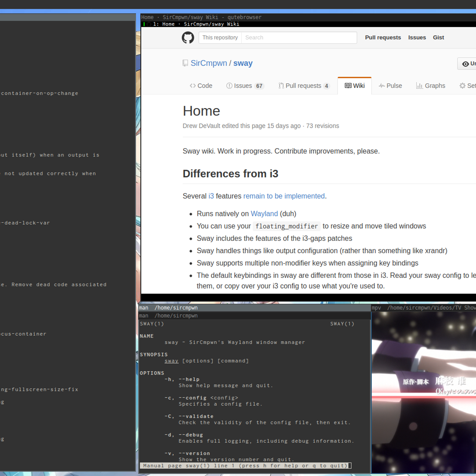Click underlined 'sway' in synopsis
This screenshot has height=476, width=476.
(171, 361)
